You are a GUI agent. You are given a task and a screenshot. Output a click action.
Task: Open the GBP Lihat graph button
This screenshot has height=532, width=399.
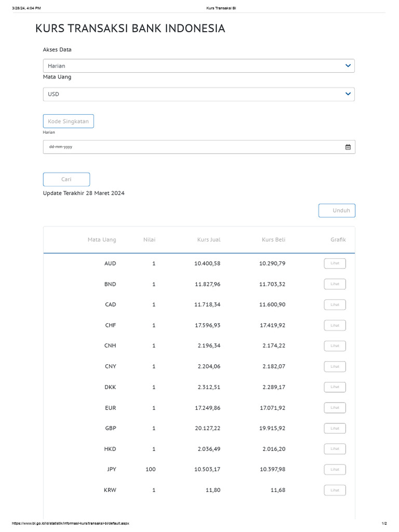point(335,428)
